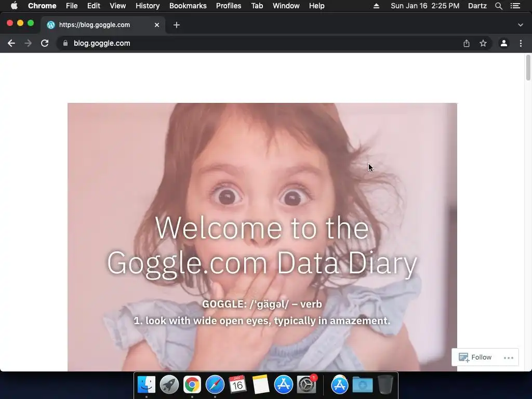The height and width of the screenshot is (399, 532).
Task: Open the Help menu
Action: (316, 6)
